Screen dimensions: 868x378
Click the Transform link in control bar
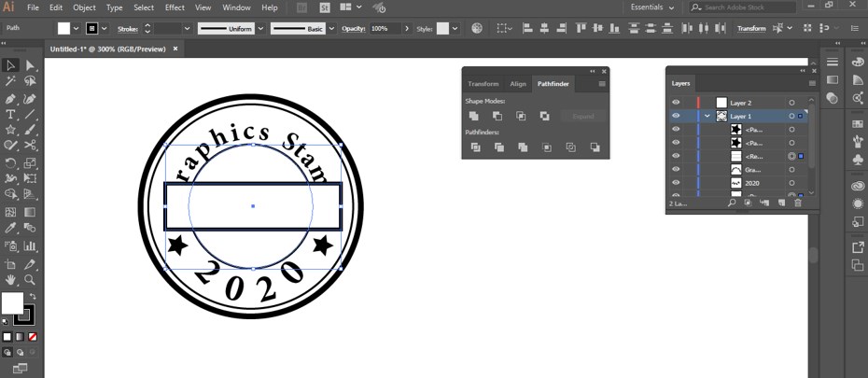(x=751, y=28)
